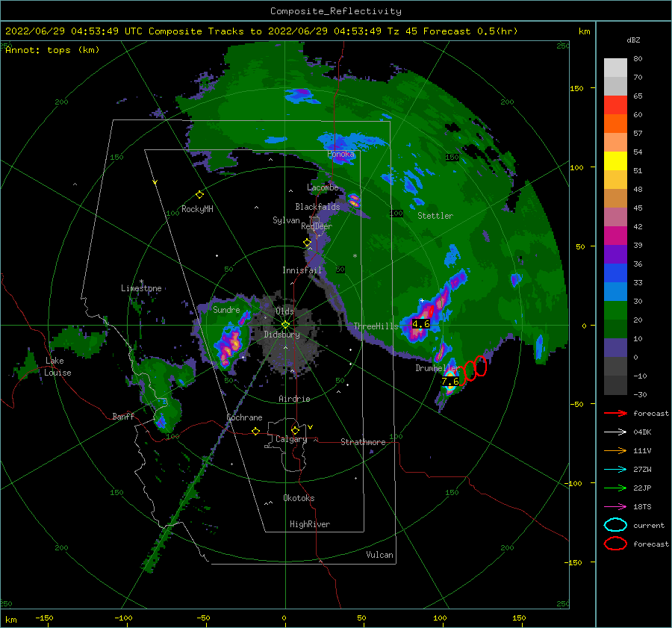Select the storm top label 7.6
Viewport: 672px width, 628px height.
tap(450, 381)
